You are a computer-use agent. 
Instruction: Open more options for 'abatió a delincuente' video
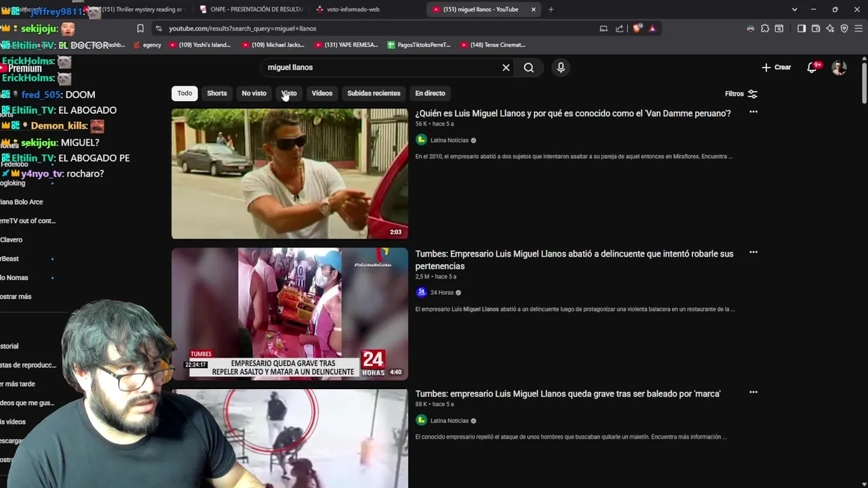pyautogui.click(x=753, y=252)
